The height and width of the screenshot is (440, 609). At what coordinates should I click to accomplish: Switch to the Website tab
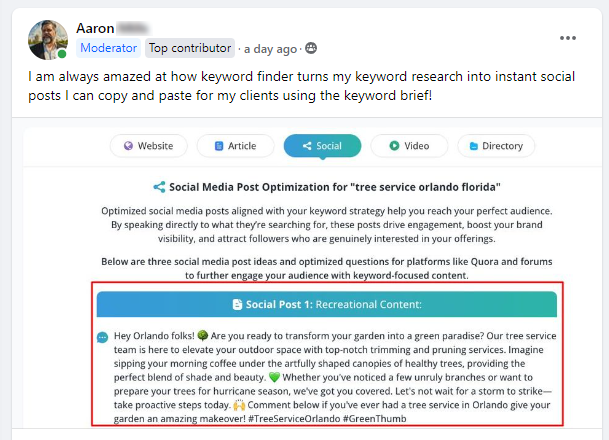(x=148, y=146)
